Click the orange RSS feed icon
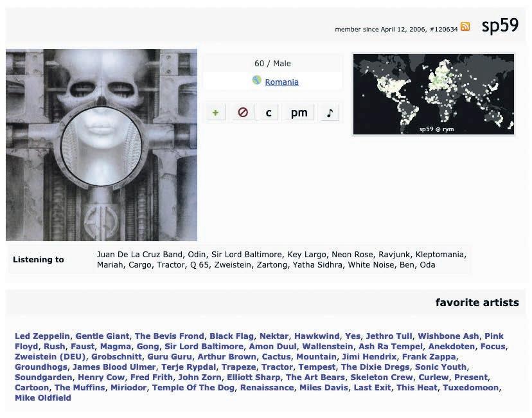Viewport: 532px width, 418px height. (x=465, y=26)
